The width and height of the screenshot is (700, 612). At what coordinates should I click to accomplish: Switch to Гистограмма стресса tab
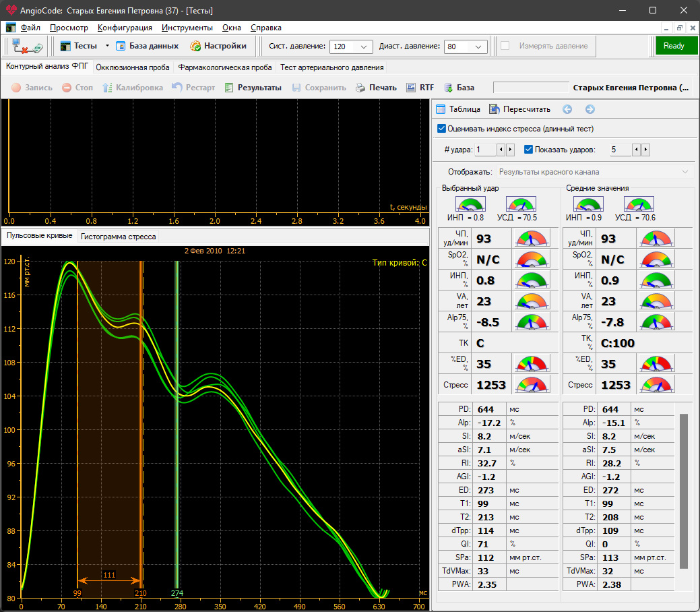click(119, 237)
